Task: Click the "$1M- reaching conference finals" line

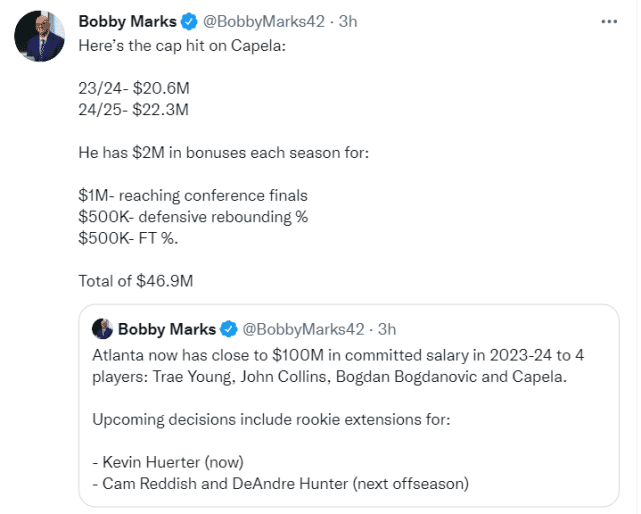Action: click(x=191, y=196)
